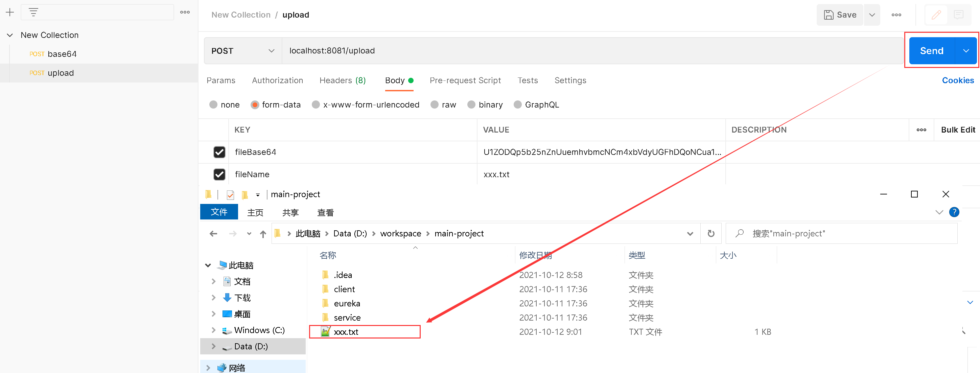Switch to the Headers tab

pyautogui.click(x=342, y=80)
